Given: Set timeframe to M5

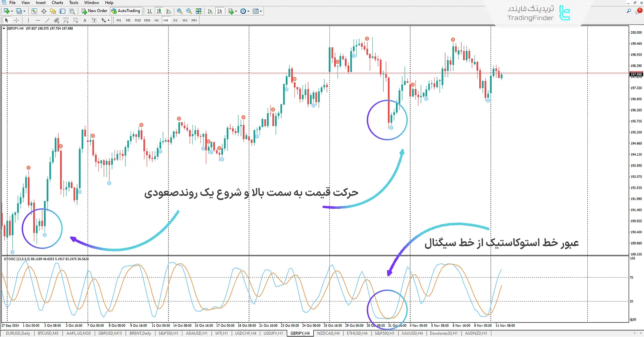Looking at the screenshot, I should pyautogui.click(x=128, y=20).
